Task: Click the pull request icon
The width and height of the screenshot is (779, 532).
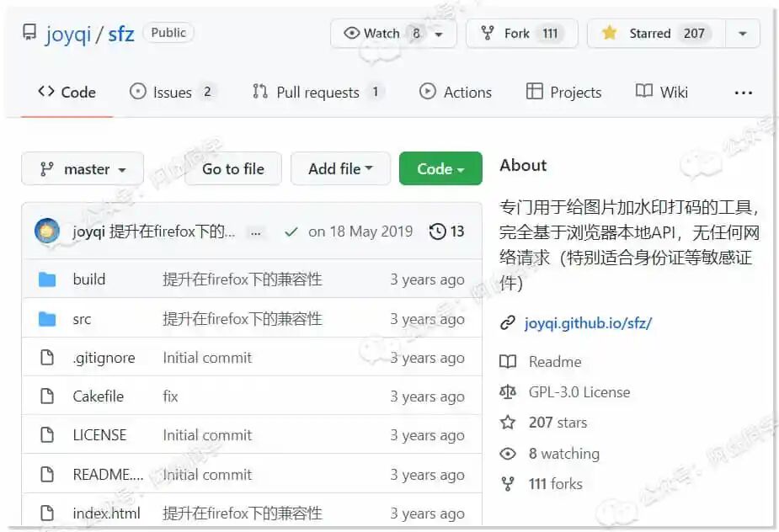Action: [x=260, y=92]
